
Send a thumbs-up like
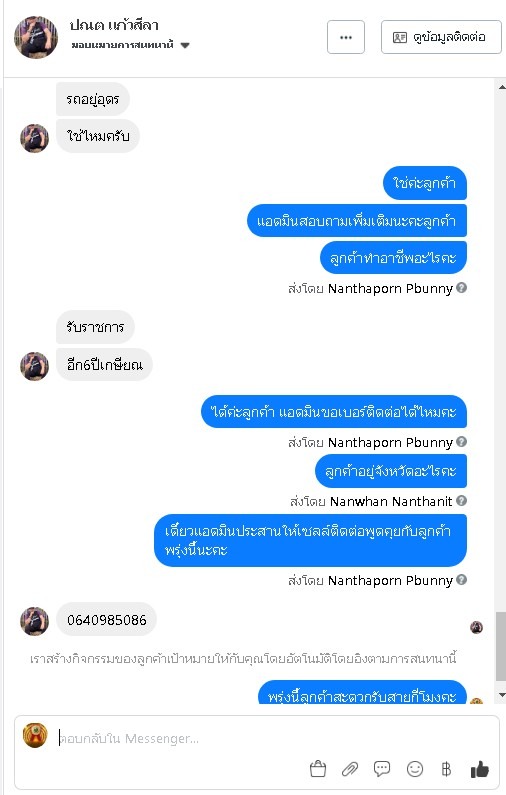pos(479,769)
